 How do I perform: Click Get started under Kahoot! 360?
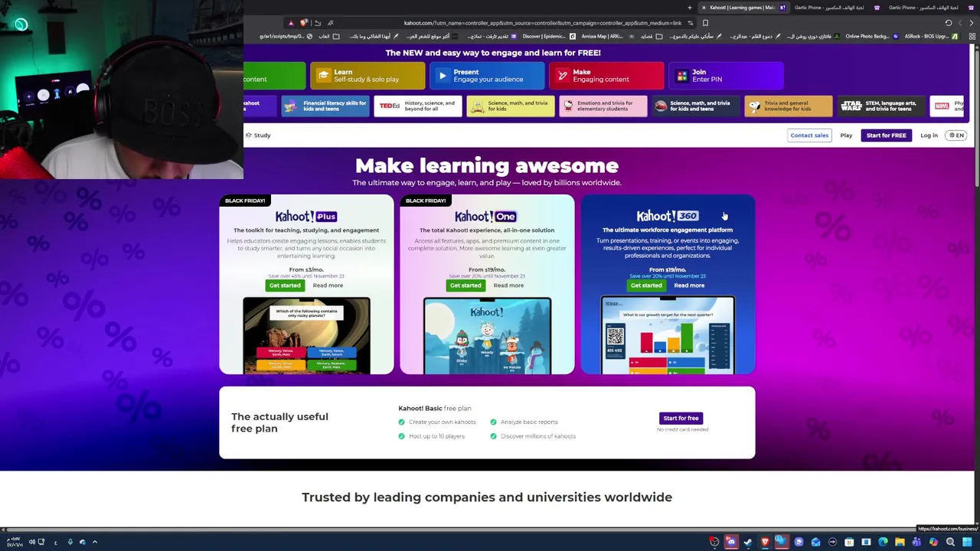pos(646,285)
